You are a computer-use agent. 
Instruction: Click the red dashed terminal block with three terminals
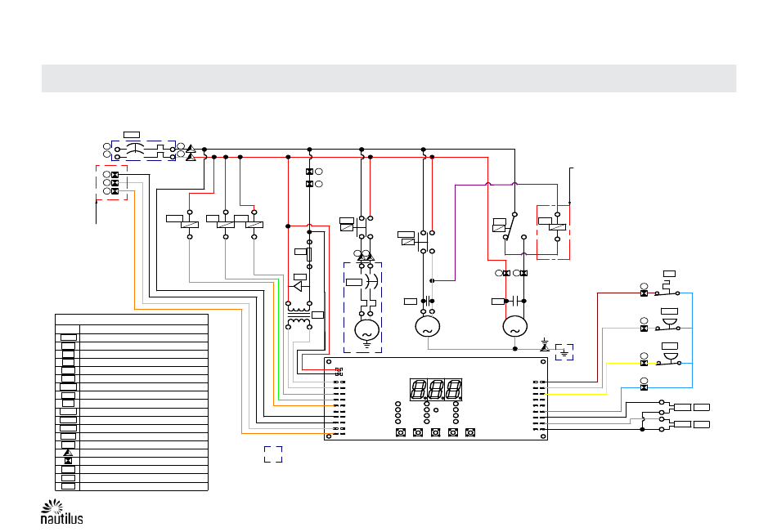[x=111, y=183]
